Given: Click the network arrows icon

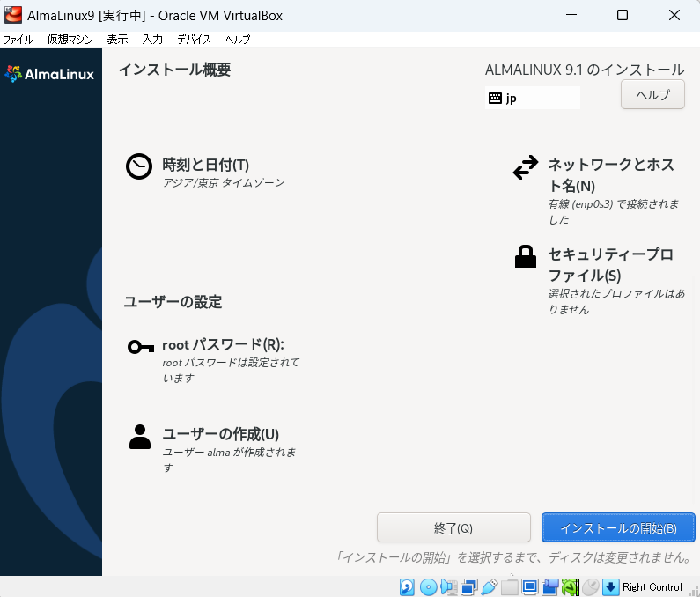Looking at the screenshot, I should [526, 167].
